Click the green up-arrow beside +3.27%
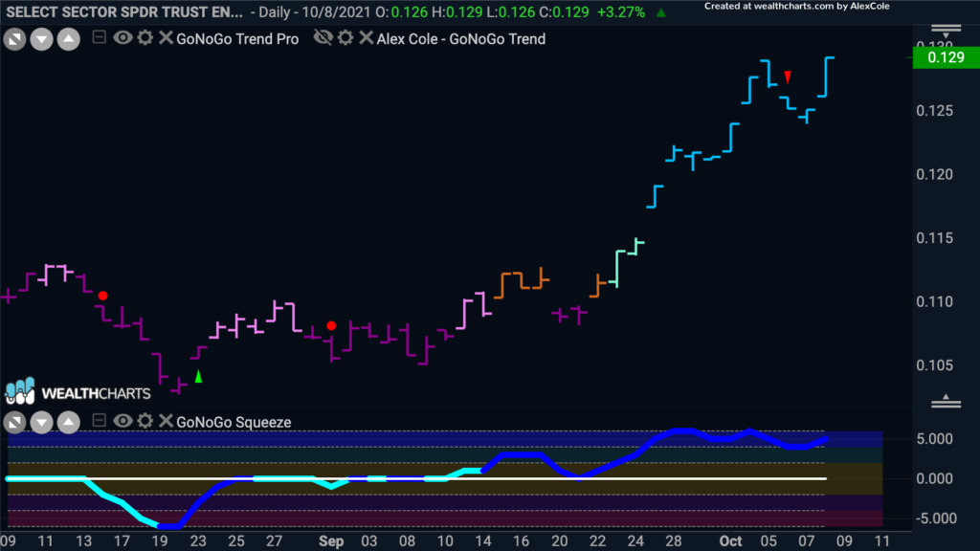This screenshot has width=980, height=551. [661, 12]
